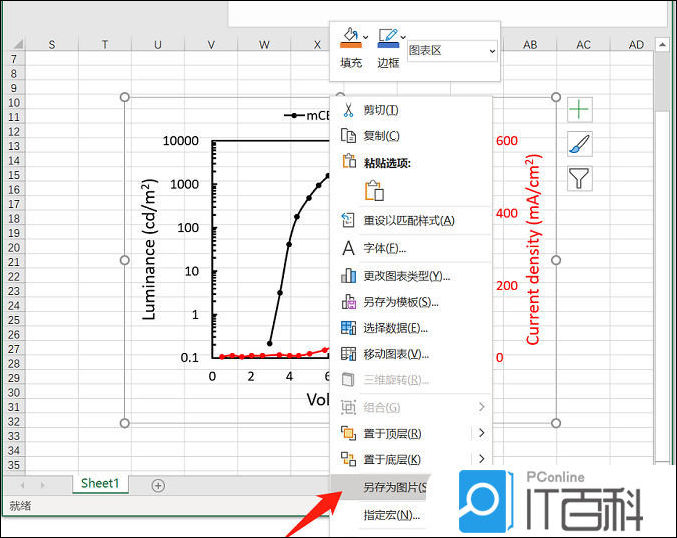Open the chart element selector 图表区
The height and width of the screenshot is (538, 677).
coord(452,51)
